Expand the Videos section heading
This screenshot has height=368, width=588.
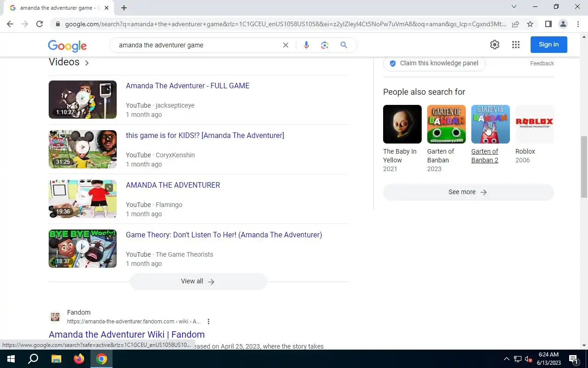[x=69, y=62]
